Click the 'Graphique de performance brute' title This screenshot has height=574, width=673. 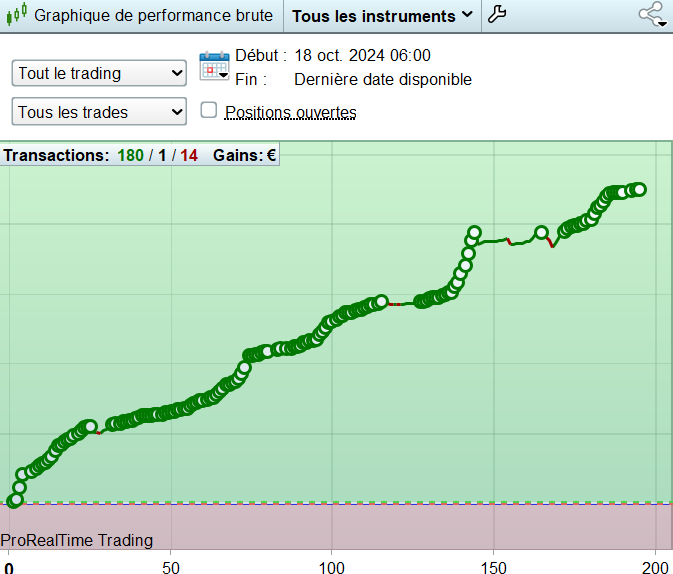153,15
